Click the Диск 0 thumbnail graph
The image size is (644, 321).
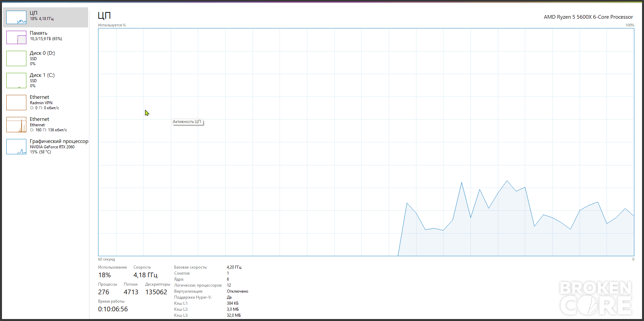pos(16,58)
